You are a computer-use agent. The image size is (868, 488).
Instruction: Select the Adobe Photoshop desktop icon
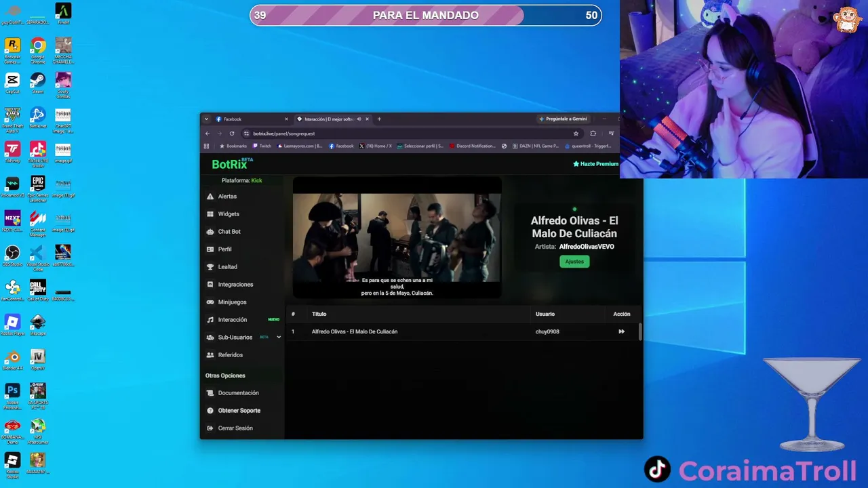coord(12,396)
